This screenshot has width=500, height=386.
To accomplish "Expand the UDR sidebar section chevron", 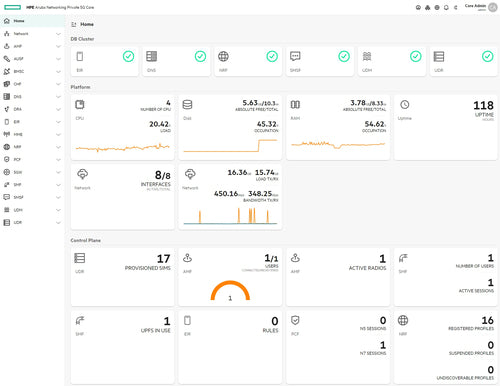I will click(x=58, y=222).
